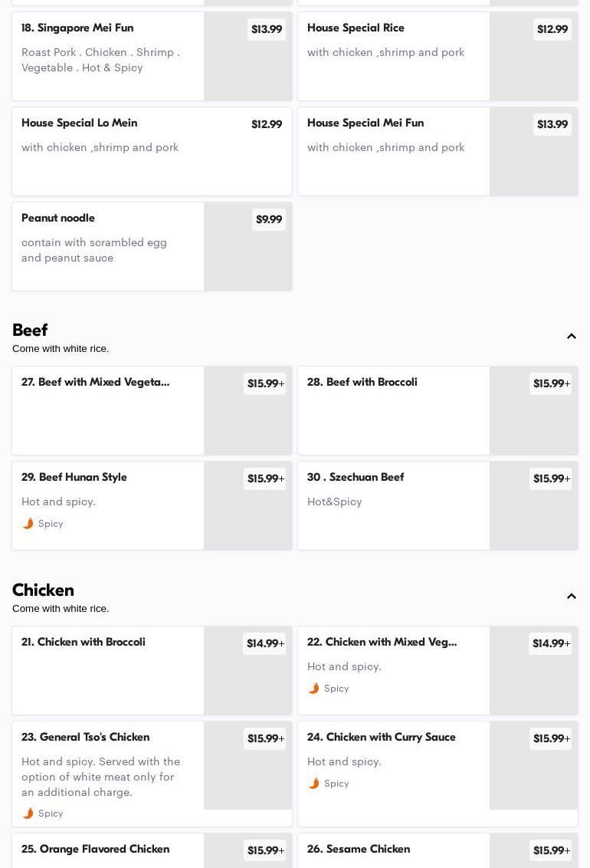Click the $9.99 price on Peanut noodle
The width and height of the screenshot is (590, 868).
coord(268,219)
